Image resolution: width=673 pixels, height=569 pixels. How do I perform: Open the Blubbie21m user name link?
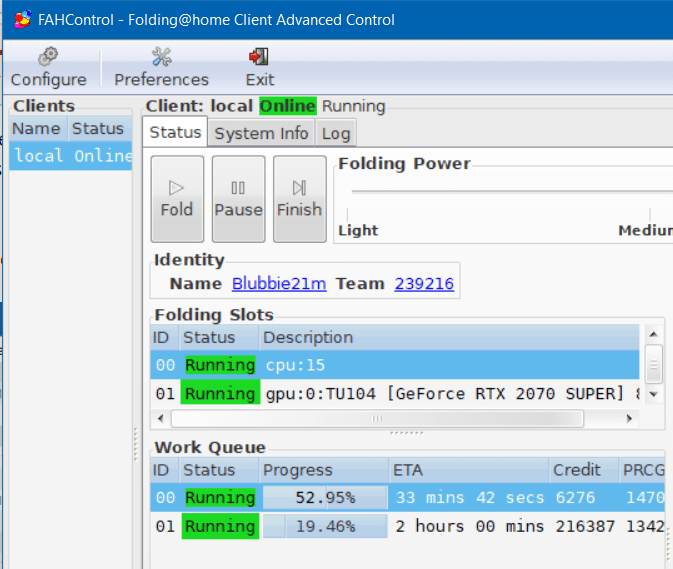(279, 284)
